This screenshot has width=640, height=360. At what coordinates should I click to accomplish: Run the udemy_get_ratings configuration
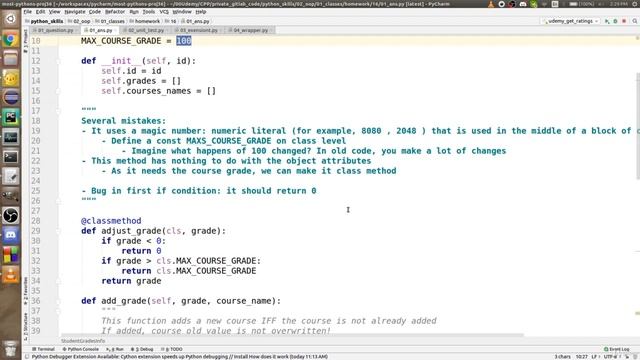(607, 21)
